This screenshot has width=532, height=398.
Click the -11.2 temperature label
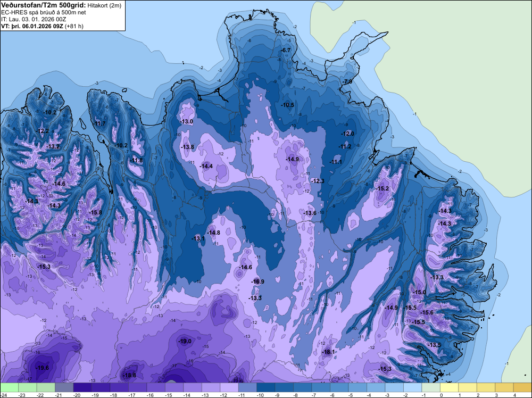point(345,146)
